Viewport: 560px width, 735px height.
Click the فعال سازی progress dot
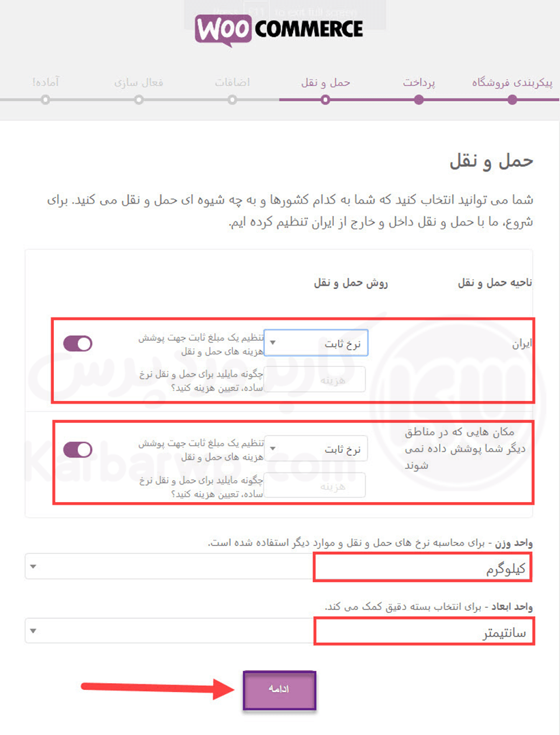pos(139,100)
